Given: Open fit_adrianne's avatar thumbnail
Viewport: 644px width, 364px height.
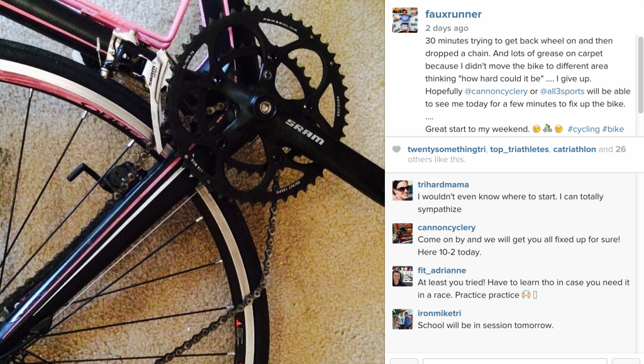Looking at the screenshot, I should coord(402,276).
